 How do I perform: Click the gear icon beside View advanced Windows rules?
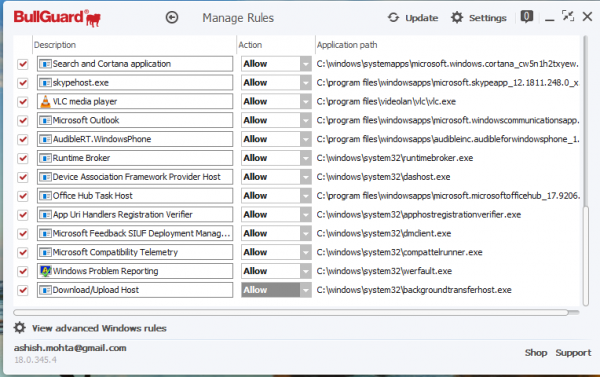click(x=20, y=328)
